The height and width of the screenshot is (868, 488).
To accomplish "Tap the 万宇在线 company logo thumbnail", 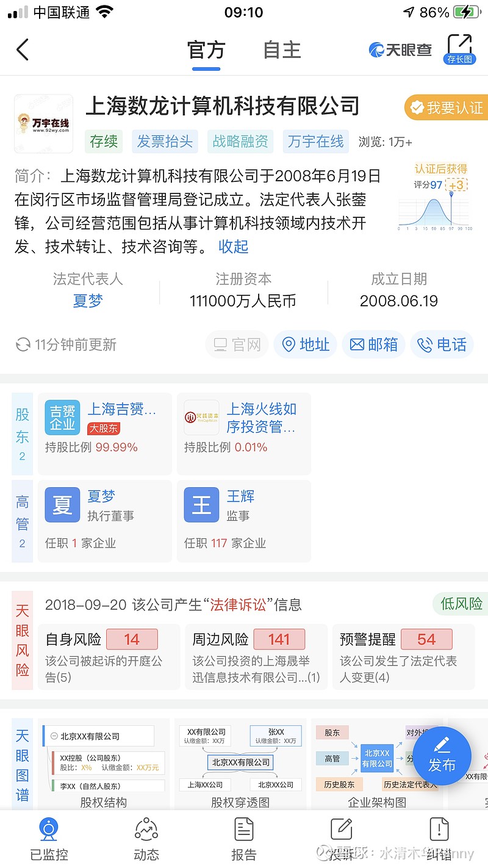I will (43, 123).
